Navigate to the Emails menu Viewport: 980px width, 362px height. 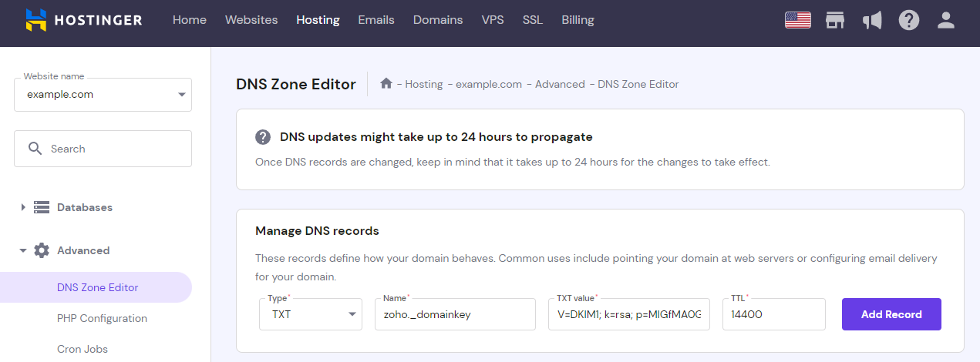coord(375,20)
